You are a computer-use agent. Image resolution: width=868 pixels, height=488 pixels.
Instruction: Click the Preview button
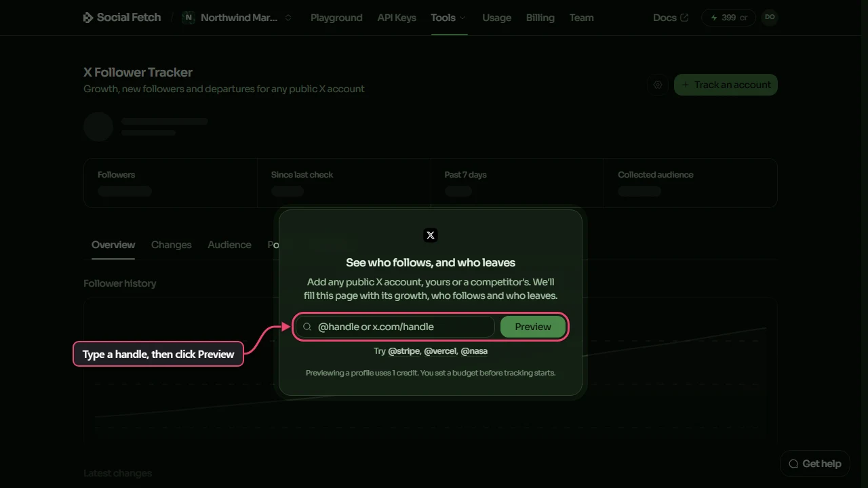[x=533, y=327]
